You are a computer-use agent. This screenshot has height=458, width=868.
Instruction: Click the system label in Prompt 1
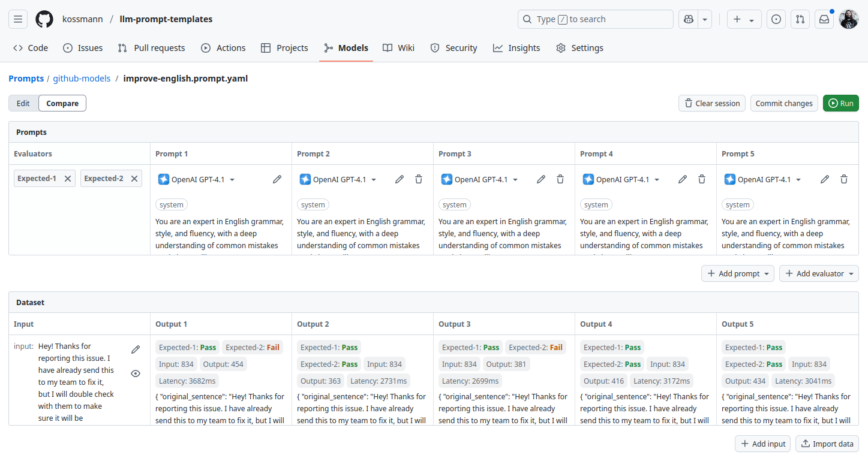172,204
